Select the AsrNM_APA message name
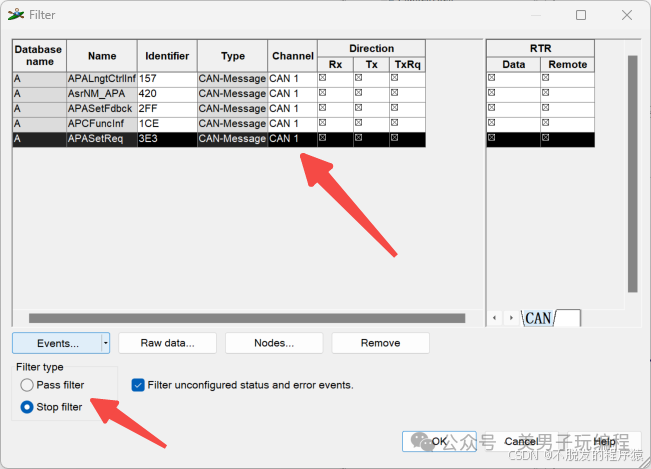The width and height of the screenshot is (651, 469). pyautogui.click(x=102, y=94)
